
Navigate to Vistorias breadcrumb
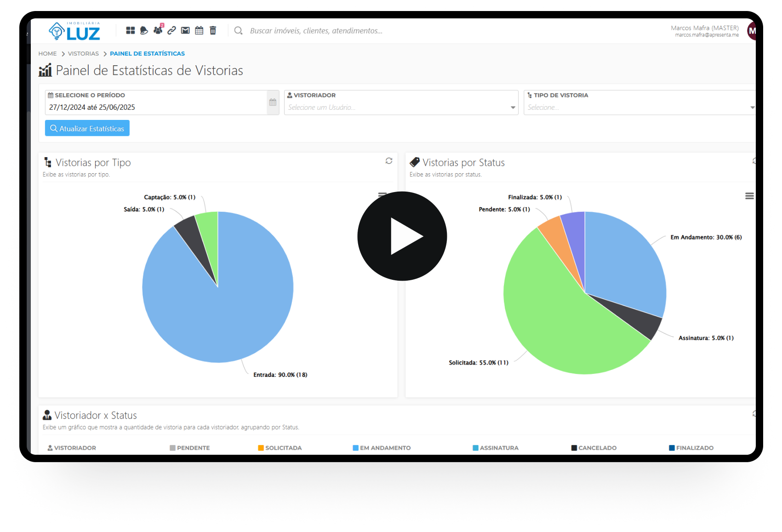(83, 54)
